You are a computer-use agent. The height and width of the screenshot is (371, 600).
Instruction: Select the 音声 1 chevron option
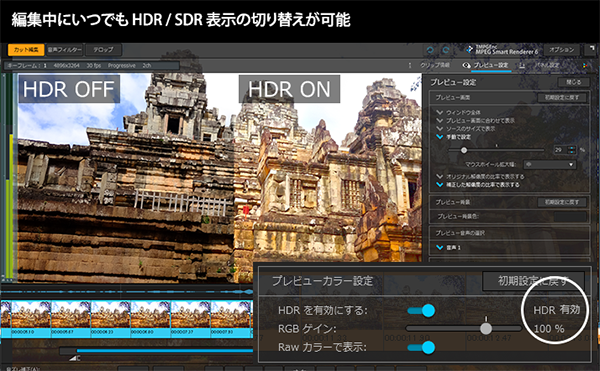click(448, 248)
